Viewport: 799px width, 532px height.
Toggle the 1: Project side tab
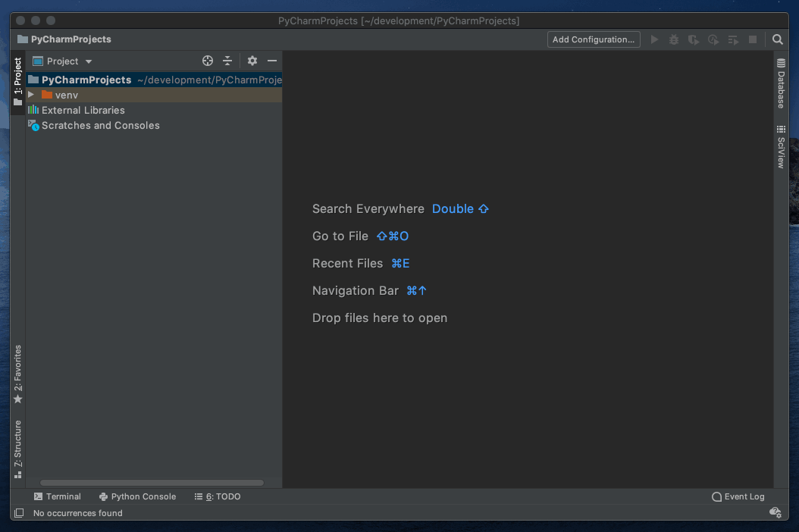coord(18,82)
